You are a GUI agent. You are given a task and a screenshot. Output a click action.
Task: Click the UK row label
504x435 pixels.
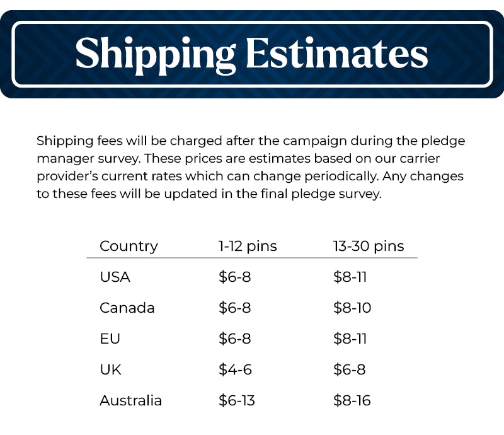110,369
